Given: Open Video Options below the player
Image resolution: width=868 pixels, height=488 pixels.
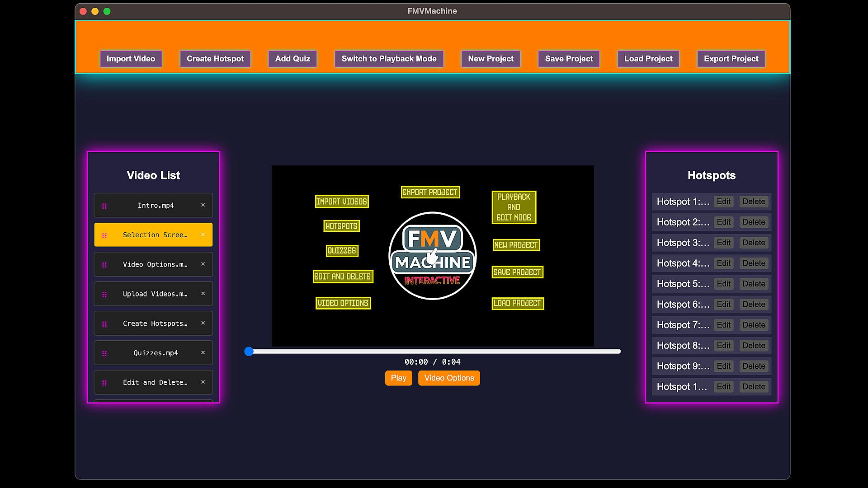Looking at the screenshot, I should 449,378.
